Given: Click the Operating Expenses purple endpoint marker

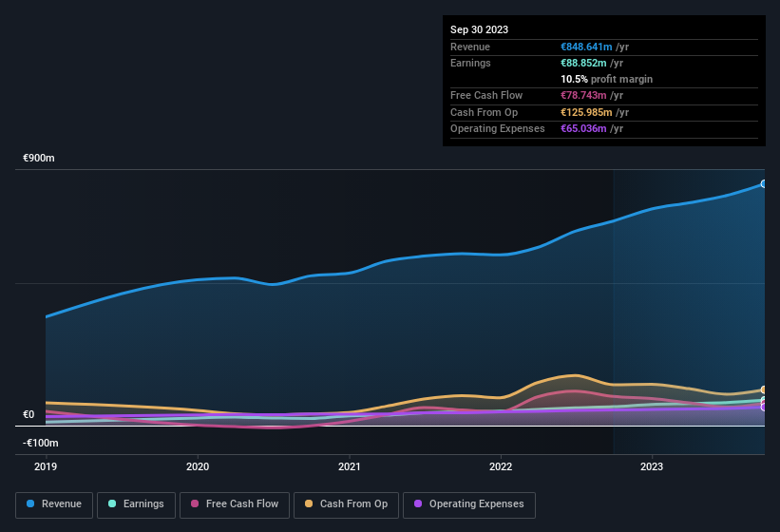Looking at the screenshot, I should 764,408.
